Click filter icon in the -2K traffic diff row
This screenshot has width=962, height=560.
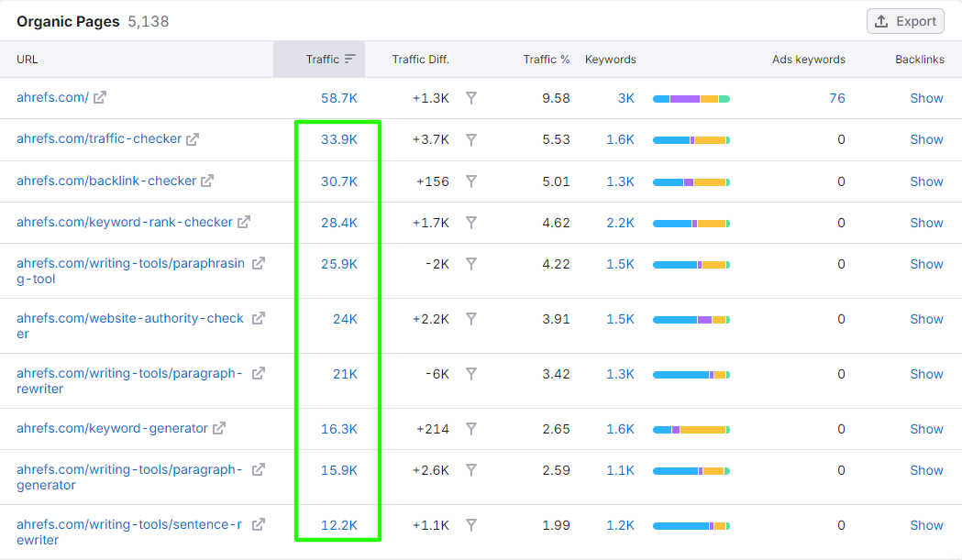(471, 264)
